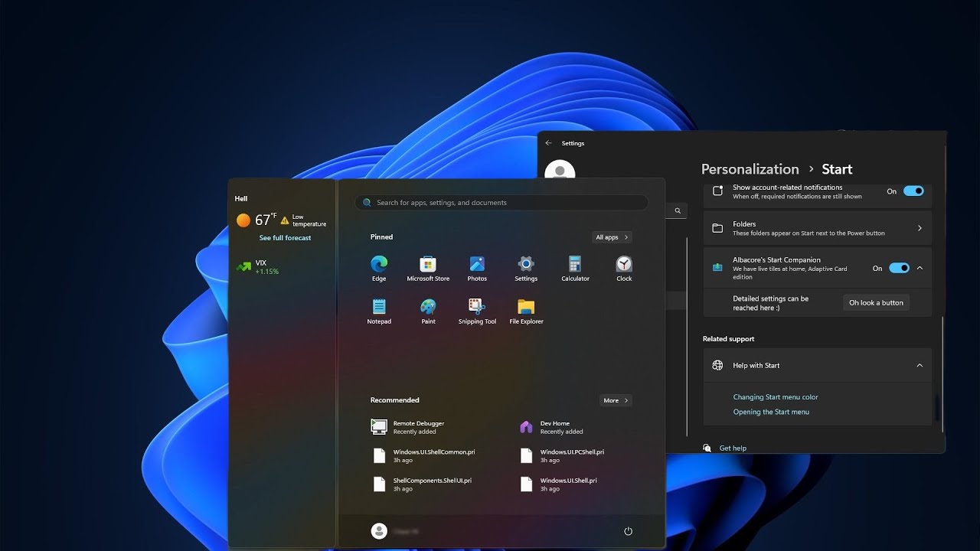
Task: Open Opening the Start menu link
Action: 771,412
